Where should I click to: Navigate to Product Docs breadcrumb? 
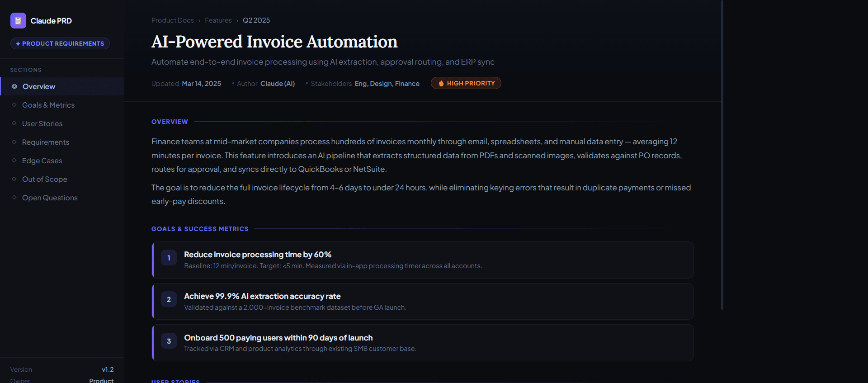(172, 20)
